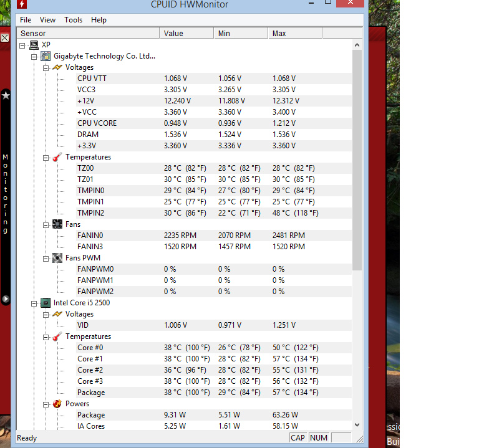This screenshot has width=479, height=448.
Task: Click the Intel Temperatures thermometer icon
Action: pos(57,336)
